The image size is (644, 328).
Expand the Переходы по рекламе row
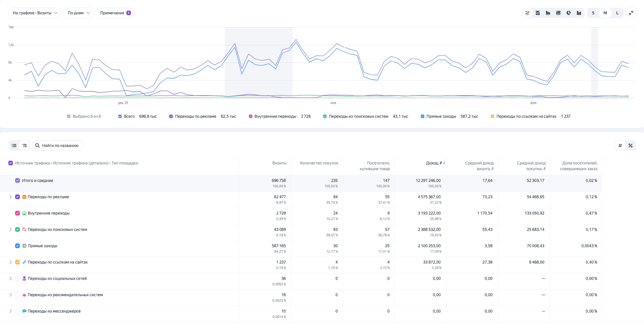click(x=10, y=197)
